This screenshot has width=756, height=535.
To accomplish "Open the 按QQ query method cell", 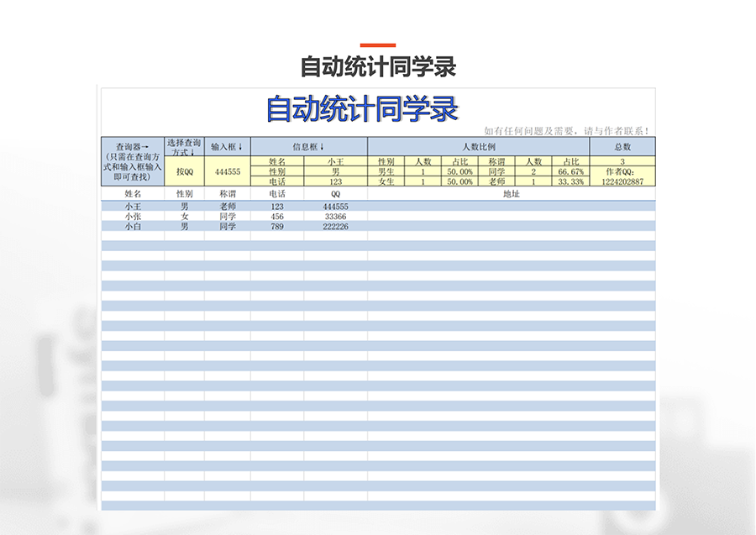I will pos(184,171).
